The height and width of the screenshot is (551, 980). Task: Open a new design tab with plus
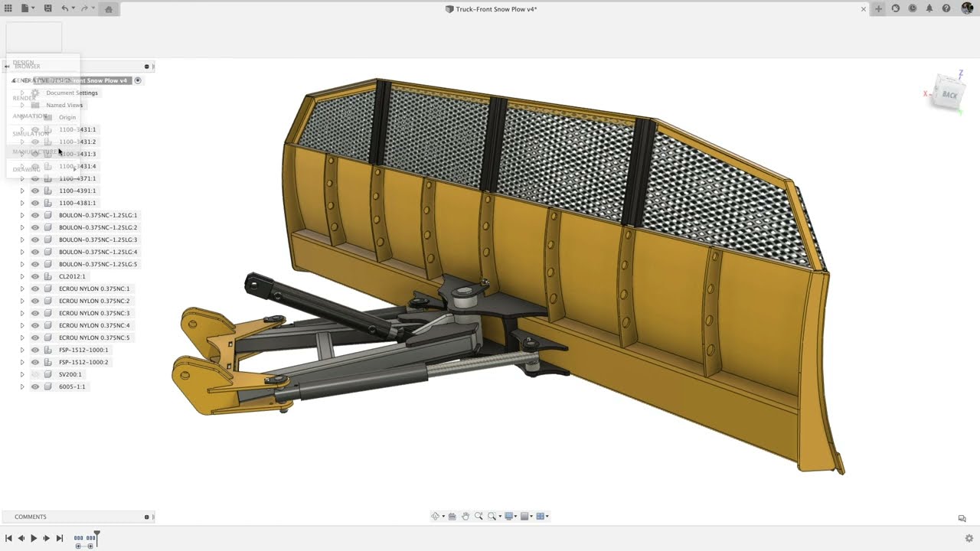pyautogui.click(x=878, y=8)
